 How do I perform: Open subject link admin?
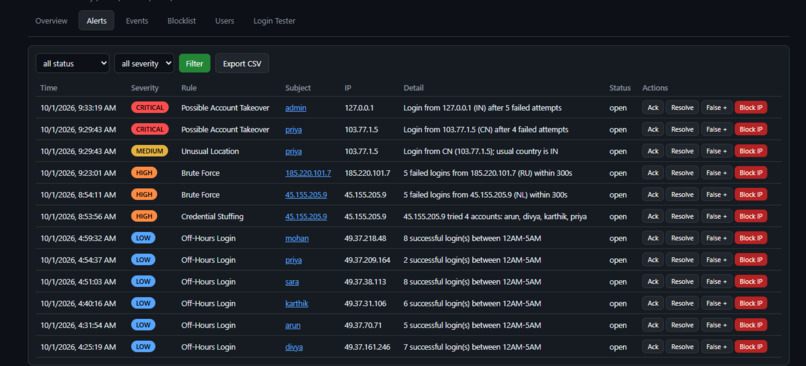point(296,108)
